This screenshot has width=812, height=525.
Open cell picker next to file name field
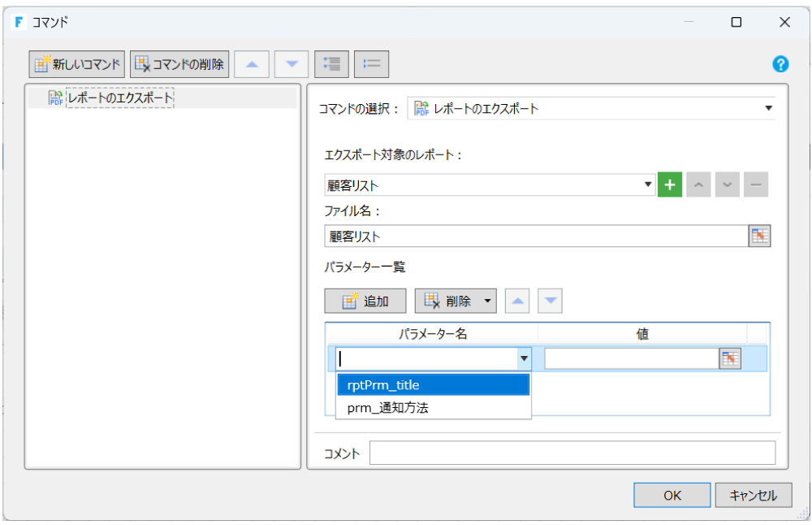(758, 236)
